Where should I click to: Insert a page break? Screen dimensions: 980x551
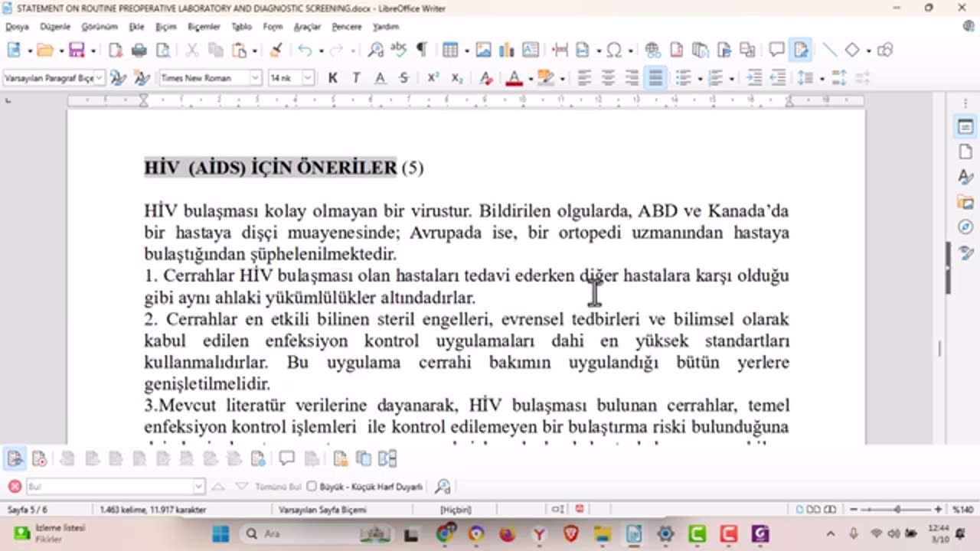(x=560, y=51)
